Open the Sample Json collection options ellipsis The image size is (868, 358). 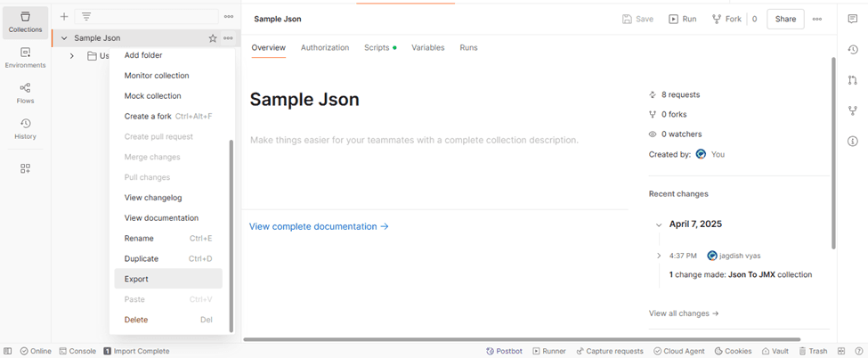pyautogui.click(x=228, y=38)
